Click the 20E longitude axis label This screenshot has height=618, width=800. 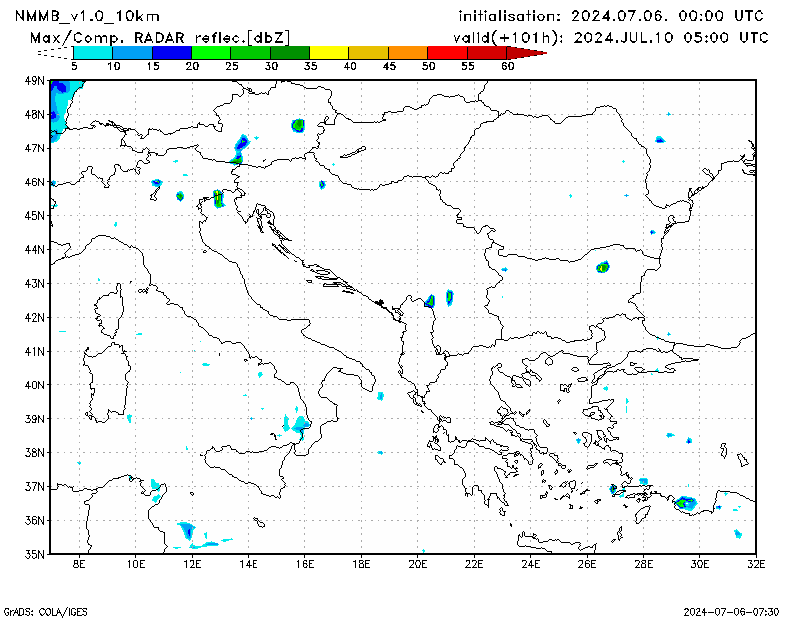coord(418,566)
